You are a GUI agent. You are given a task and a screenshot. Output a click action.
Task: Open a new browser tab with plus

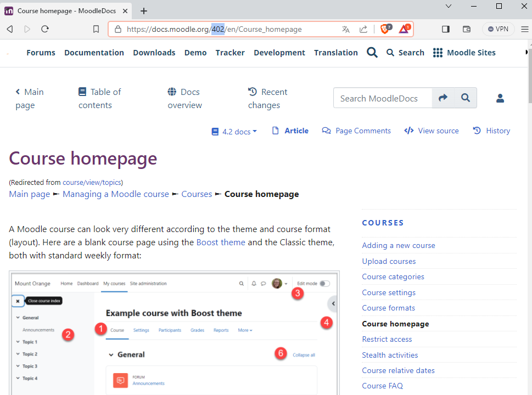click(144, 11)
